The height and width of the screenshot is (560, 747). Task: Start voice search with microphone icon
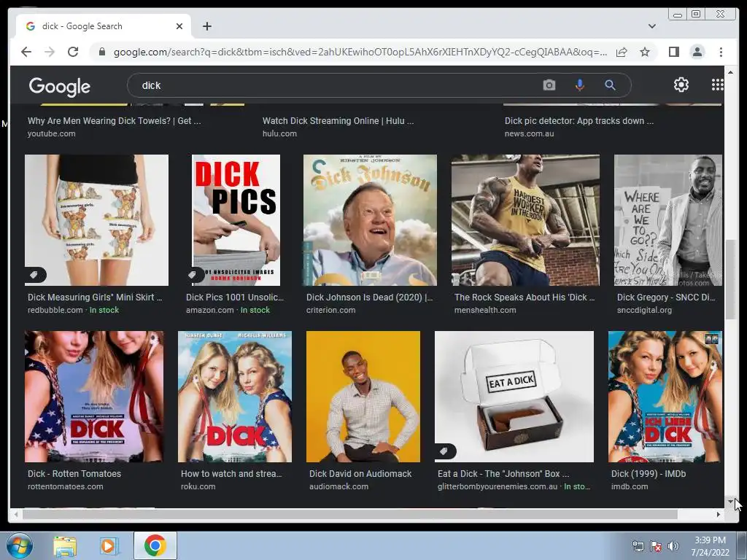click(579, 85)
